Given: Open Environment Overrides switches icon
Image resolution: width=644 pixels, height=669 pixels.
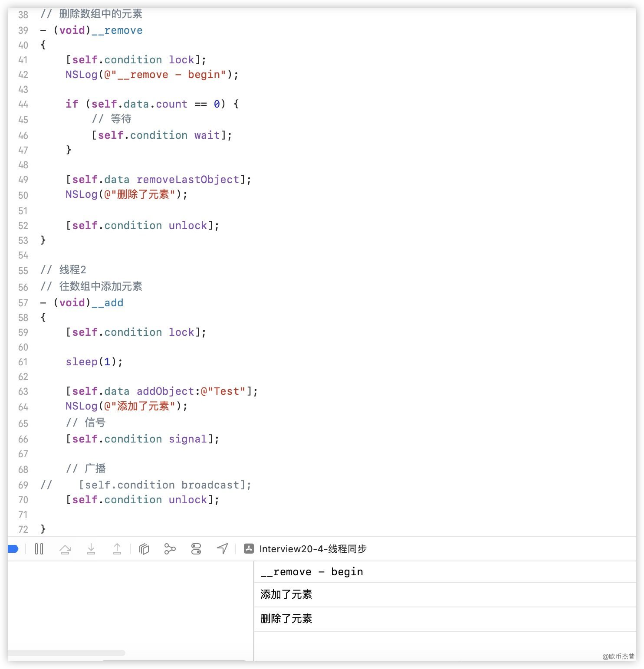Looking at the screenshot, I should [196, 549].
